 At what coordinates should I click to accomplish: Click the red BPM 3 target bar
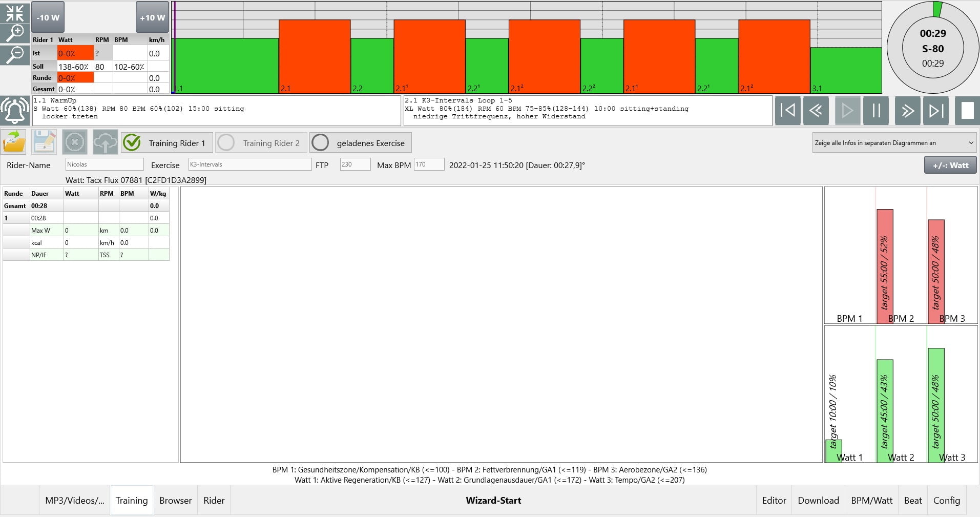coord(936,272)
